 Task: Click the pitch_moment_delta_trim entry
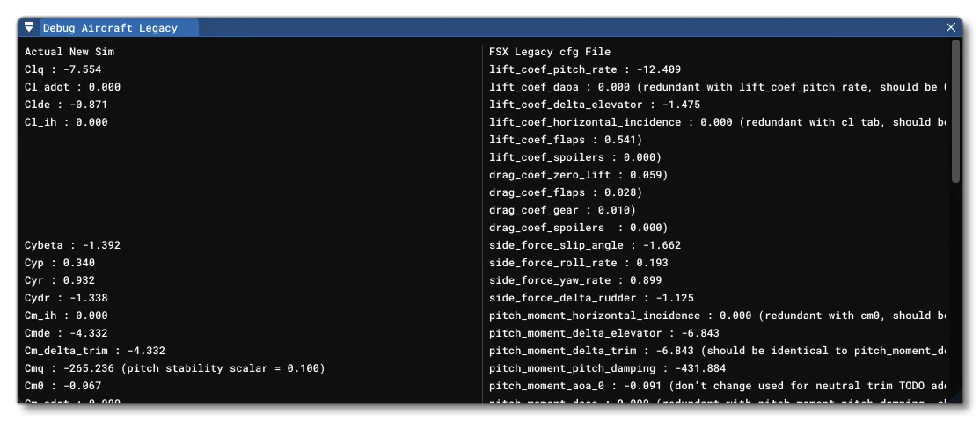point(717,351)
